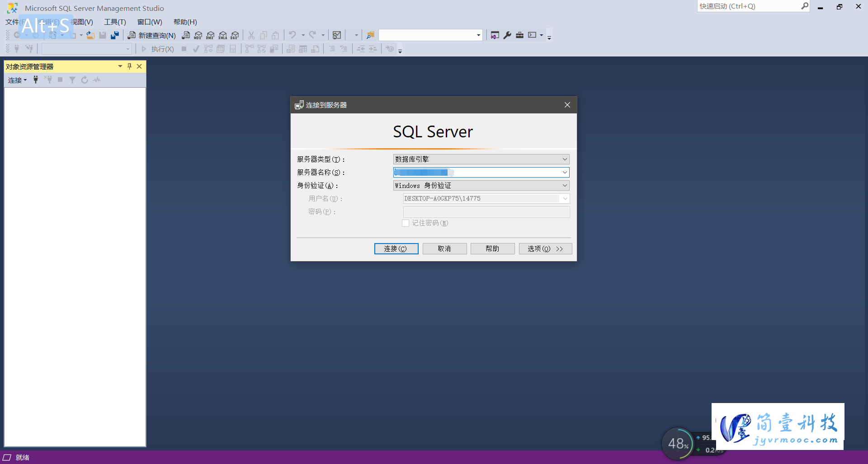This screenshot has width=868, height=464.
Task: Click the Connect Object Explorer plug icon
Action: 36,80
